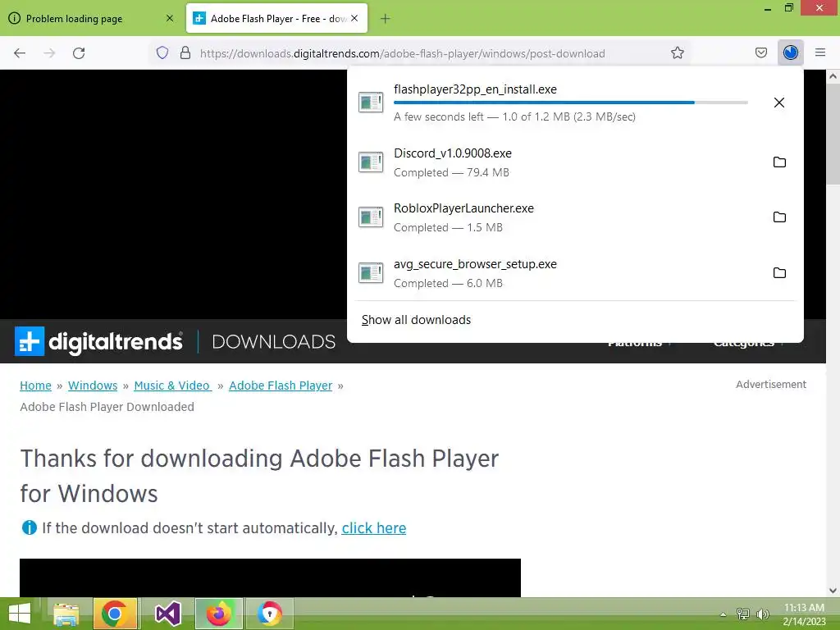Open the Firefox hamburger application menu
Screen dimensions: 840x630
tap(819, 52)
